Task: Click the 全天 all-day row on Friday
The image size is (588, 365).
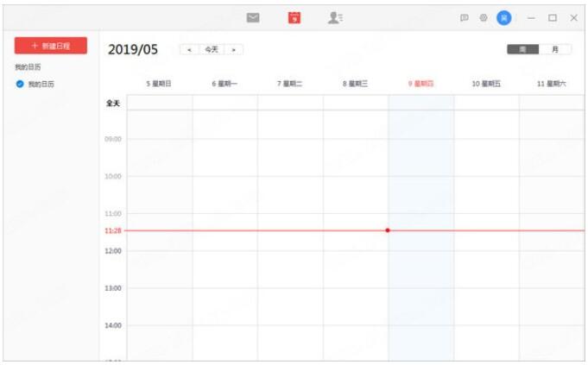Action: tap(486, 103)
